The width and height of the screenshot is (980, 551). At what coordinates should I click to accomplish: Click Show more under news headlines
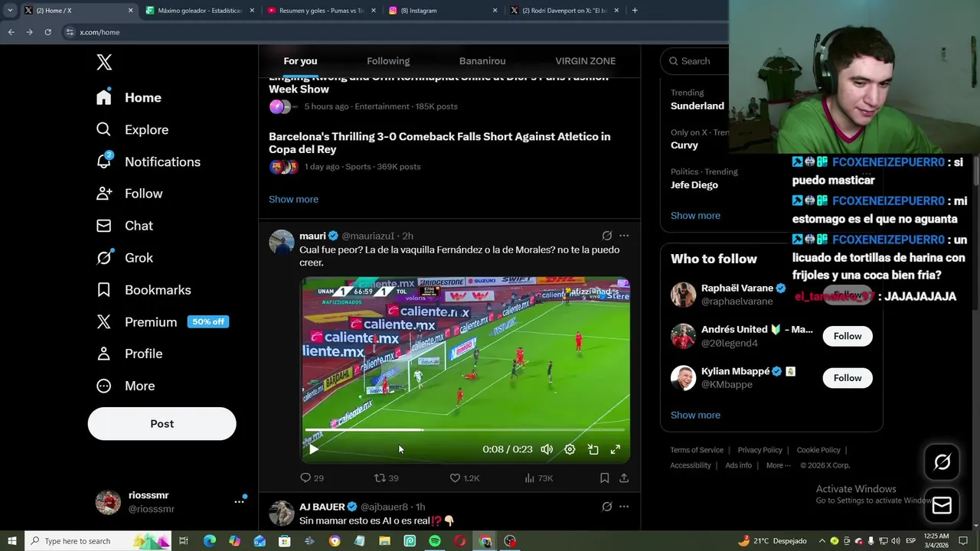pyautogui.click(x=293, y=199)
